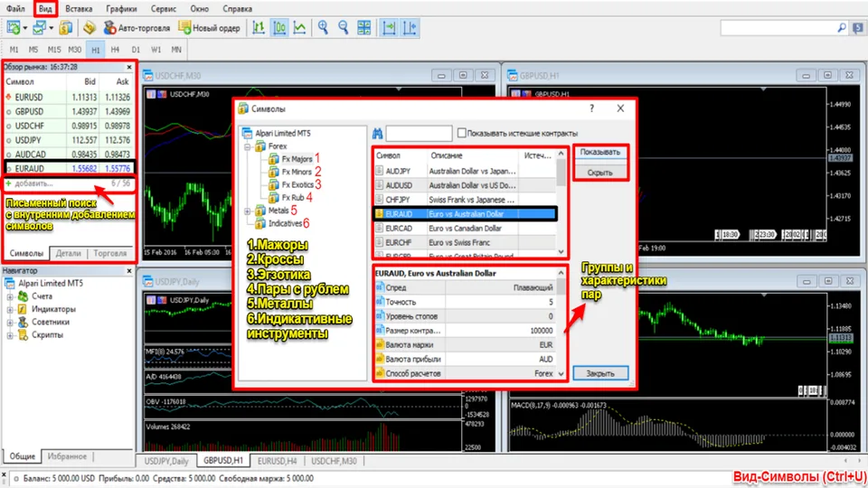Screen dimensions: 868x488
Task: Click the yellow tag toolbar icon
Action: pyautogui.click(x=90, y=28)
